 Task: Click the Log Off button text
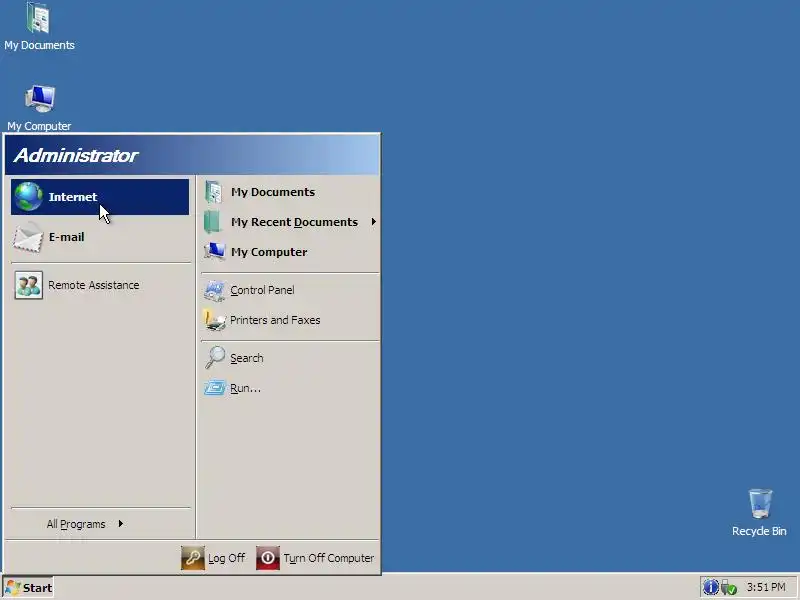click(x=226, y=558)
